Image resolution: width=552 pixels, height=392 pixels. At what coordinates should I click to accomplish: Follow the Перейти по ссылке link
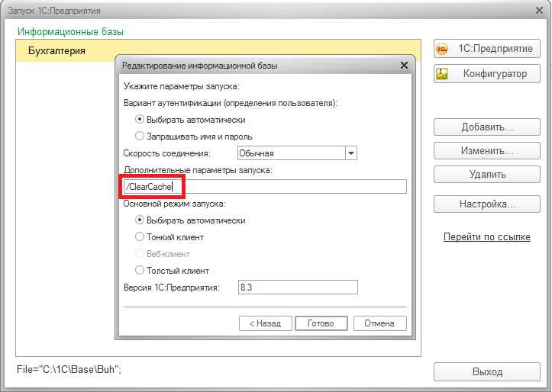(x=487, y=237)
